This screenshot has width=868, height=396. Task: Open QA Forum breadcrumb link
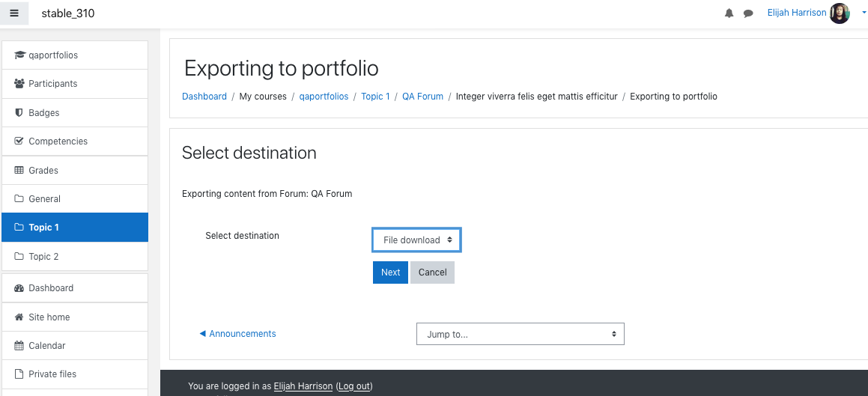click(x=422, y=97)
